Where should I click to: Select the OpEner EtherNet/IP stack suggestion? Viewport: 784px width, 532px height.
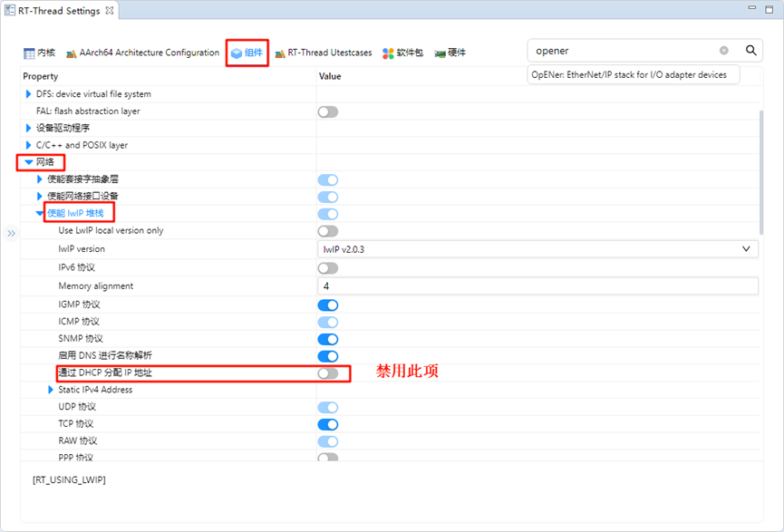coord(629,75)
